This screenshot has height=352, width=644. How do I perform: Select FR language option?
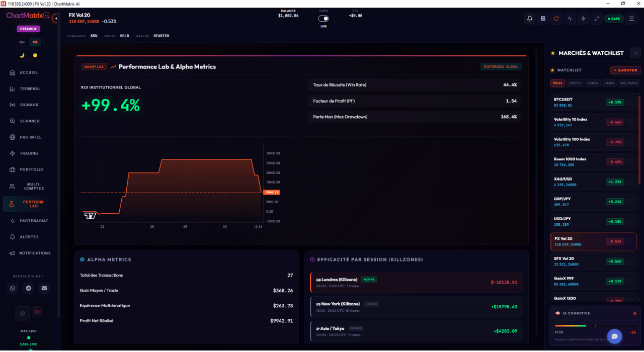(35, 42)
